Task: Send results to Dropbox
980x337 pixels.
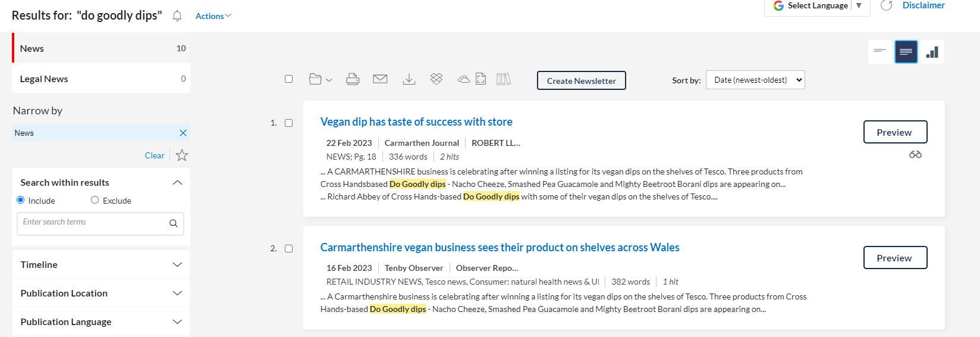Action: [x=436, y=79]
